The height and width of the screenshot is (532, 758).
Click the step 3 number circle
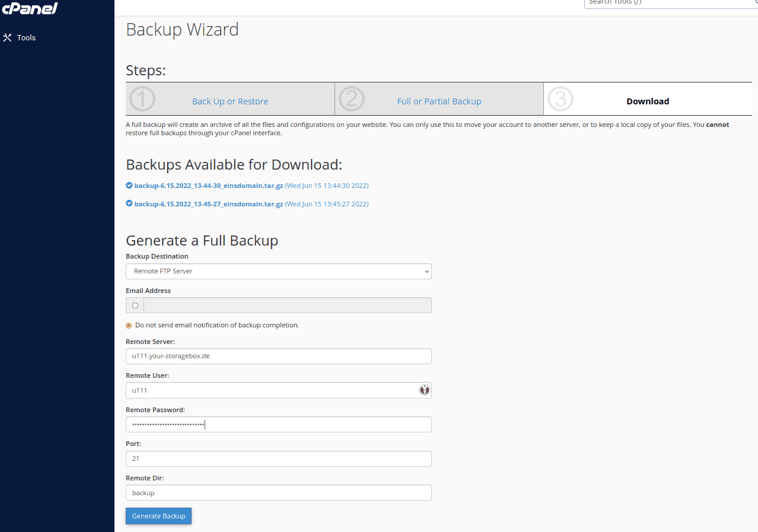[560, 99]
